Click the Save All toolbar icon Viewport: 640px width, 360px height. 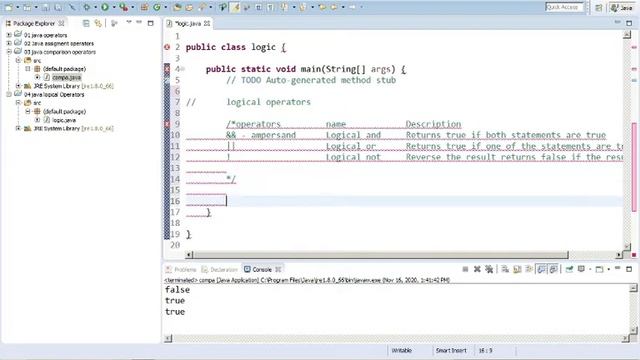coord(58,7)
